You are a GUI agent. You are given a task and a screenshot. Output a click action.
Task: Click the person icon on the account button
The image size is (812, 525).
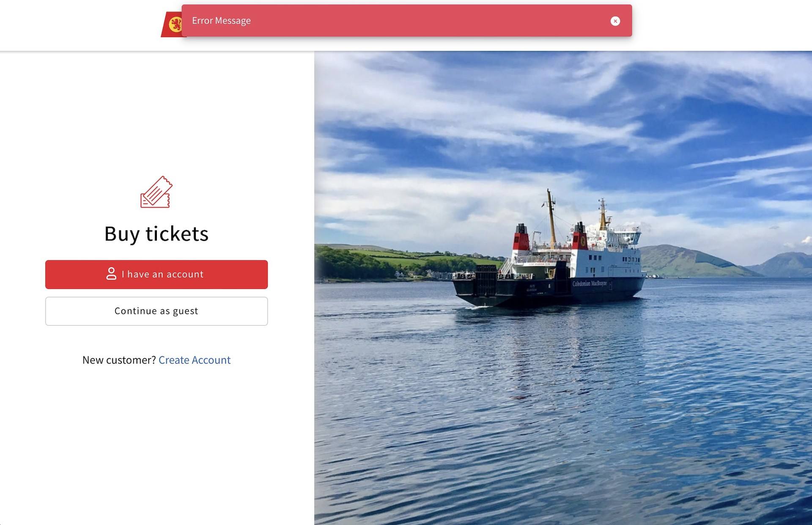coord(111,274)
